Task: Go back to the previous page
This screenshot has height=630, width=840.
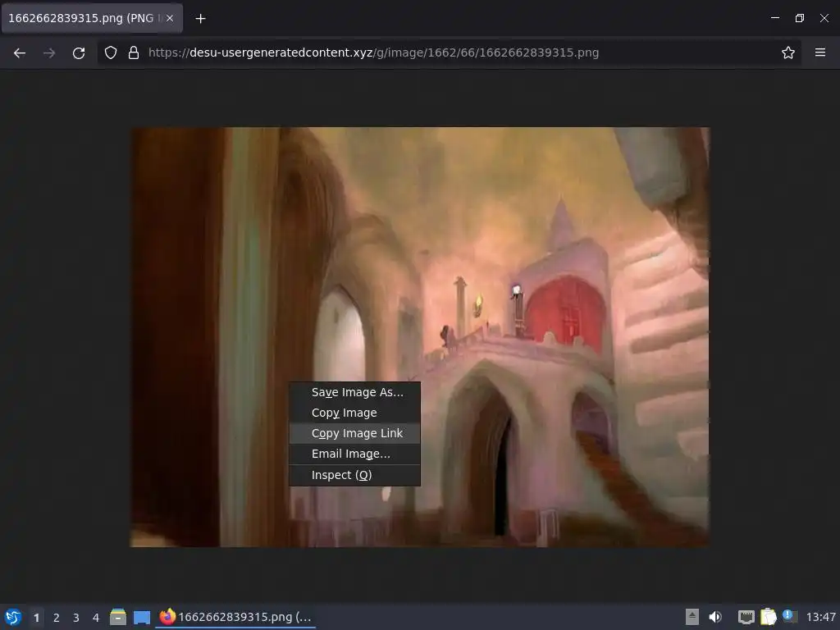Action: [20, 52]
